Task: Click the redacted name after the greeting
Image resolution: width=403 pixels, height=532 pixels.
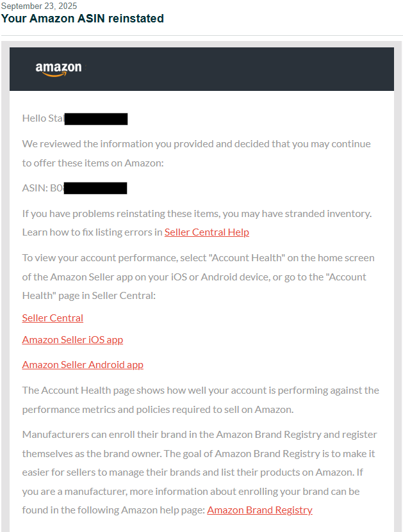Action: (96, 118)
